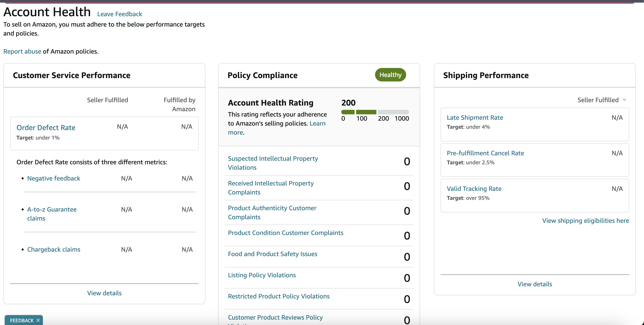Click Target: over 95% text

pyautogui.click(x=468, y=198)
